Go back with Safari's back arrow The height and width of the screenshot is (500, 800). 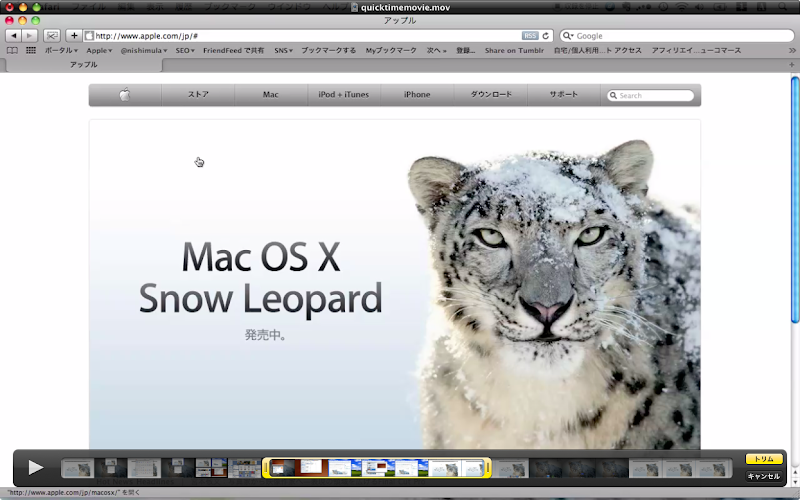tap(14, 36)
